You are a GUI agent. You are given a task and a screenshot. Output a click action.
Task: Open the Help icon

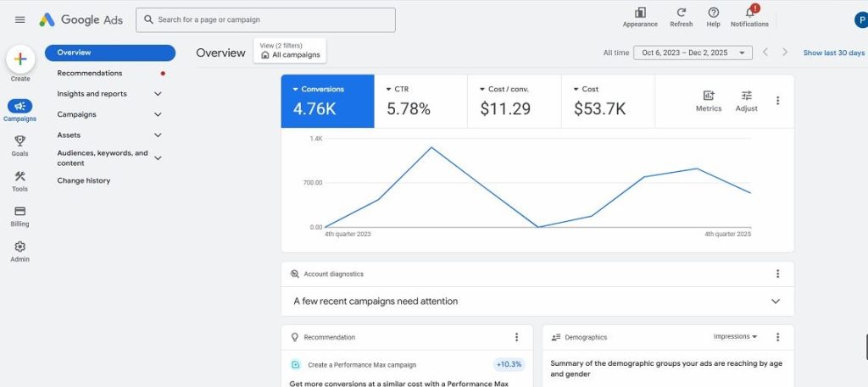pyautogui.click(x=713, y=13)
